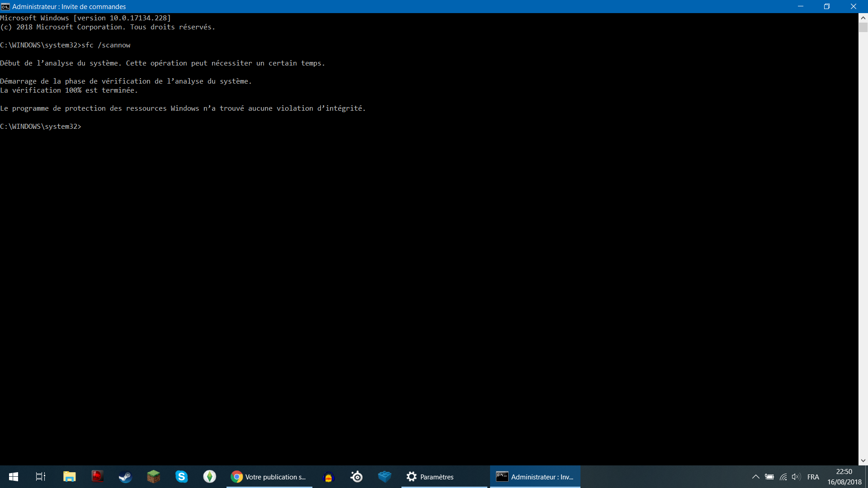The image size is (868, 488).
Task: Close the Invite de commandes window
Action: coord(854,6)
